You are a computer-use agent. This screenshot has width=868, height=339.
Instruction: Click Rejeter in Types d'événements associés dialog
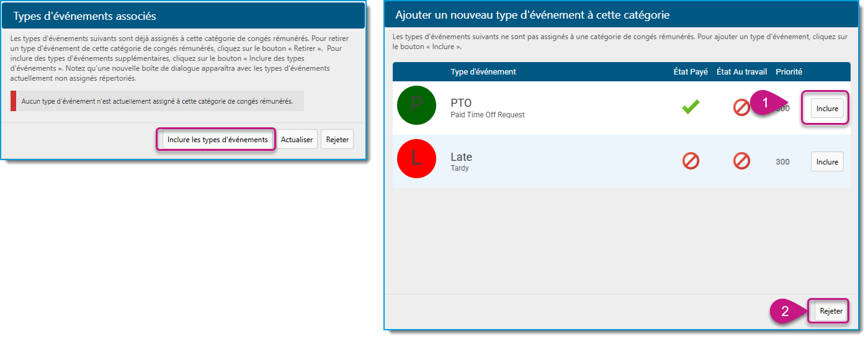click(x=338, y=140)
